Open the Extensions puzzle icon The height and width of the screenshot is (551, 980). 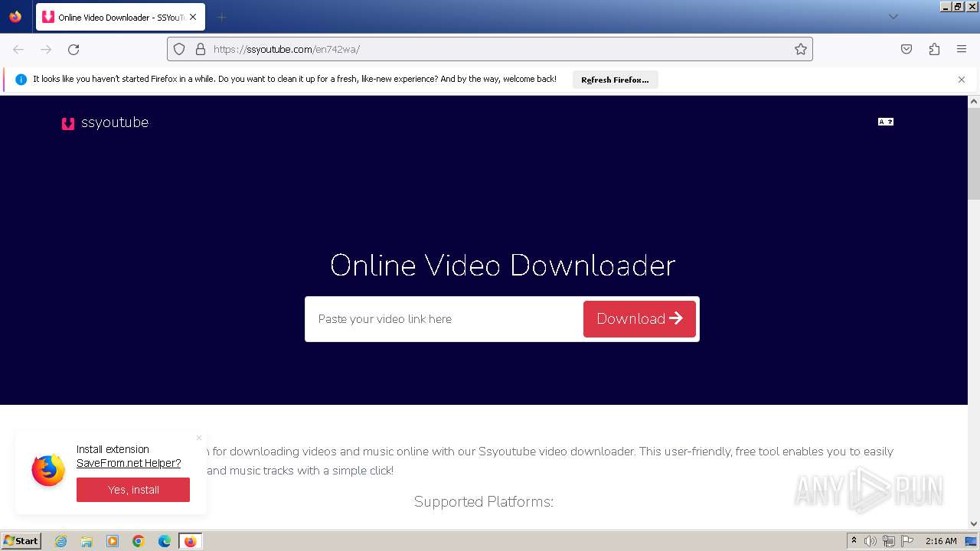point(934,49)
